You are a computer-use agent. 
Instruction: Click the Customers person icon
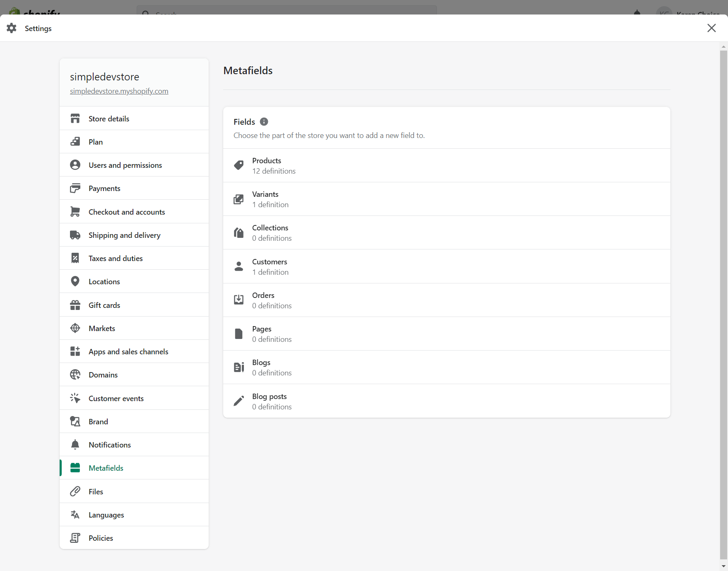click(x=239, y=266)
